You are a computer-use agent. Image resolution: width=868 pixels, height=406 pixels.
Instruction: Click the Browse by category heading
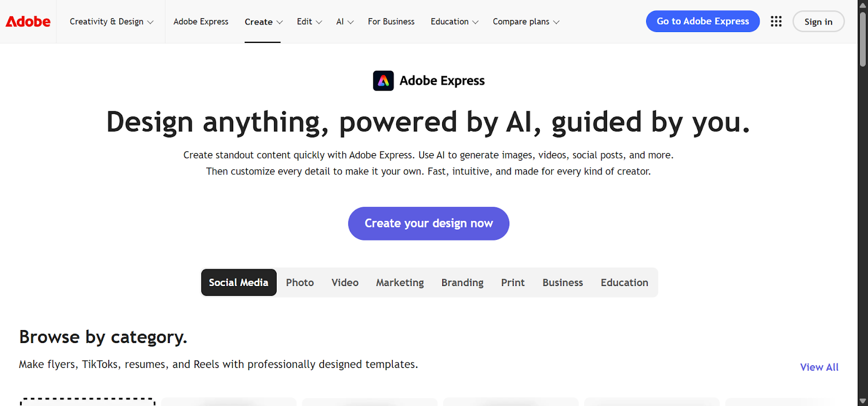click(x=103, y=337)
